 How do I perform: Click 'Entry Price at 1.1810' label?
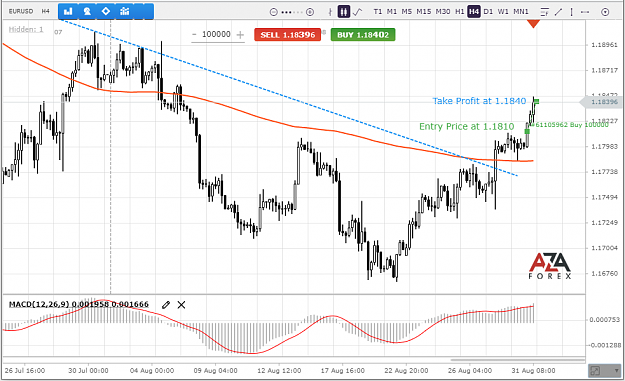pyautogui.click(x=467, y=126)
